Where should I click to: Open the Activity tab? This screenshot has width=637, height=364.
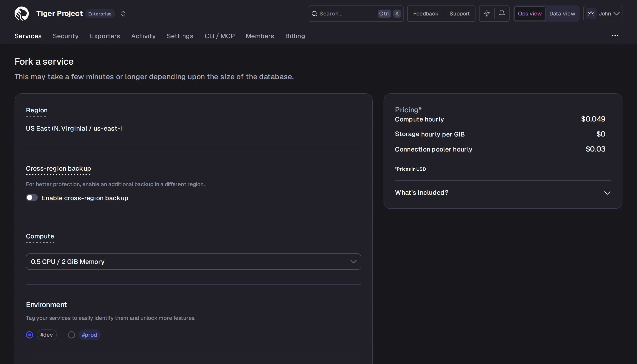point(144,36)
